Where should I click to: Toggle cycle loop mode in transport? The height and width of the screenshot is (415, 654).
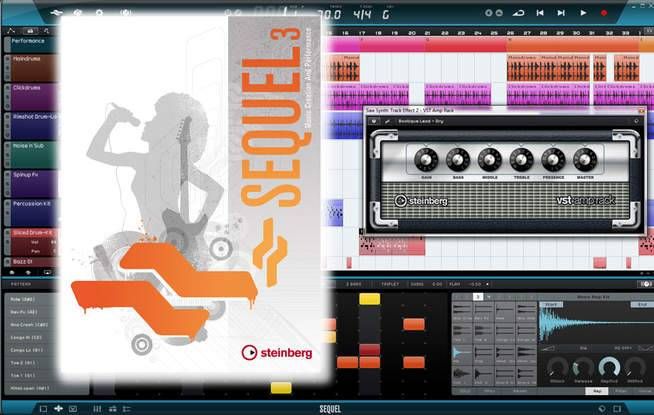[518, 13]
